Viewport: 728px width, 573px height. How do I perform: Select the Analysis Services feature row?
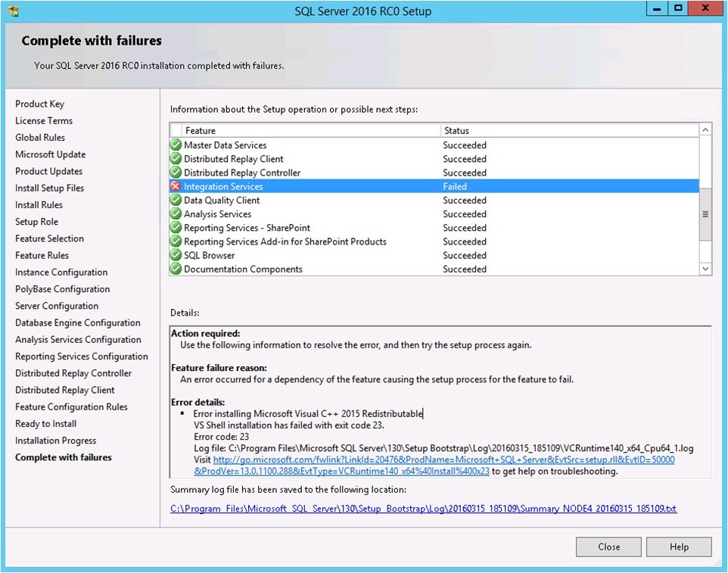[x=434, y=213]
